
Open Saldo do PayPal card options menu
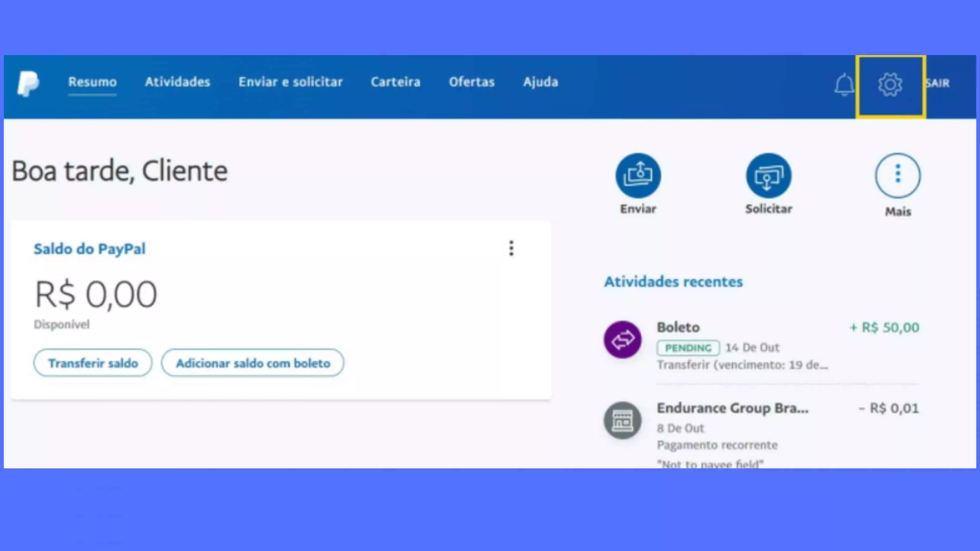[x=511, y=248]
